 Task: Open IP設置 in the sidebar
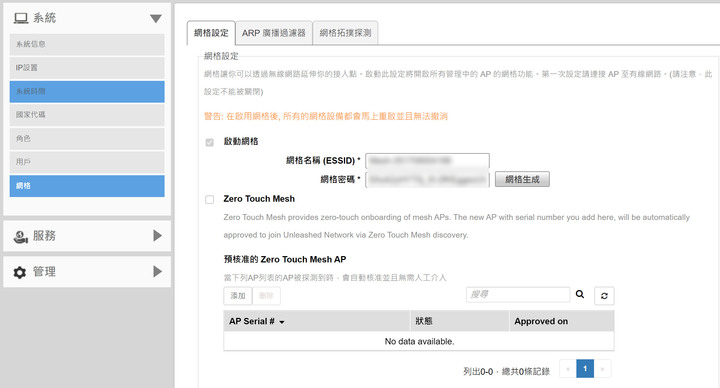coord(87,68)
